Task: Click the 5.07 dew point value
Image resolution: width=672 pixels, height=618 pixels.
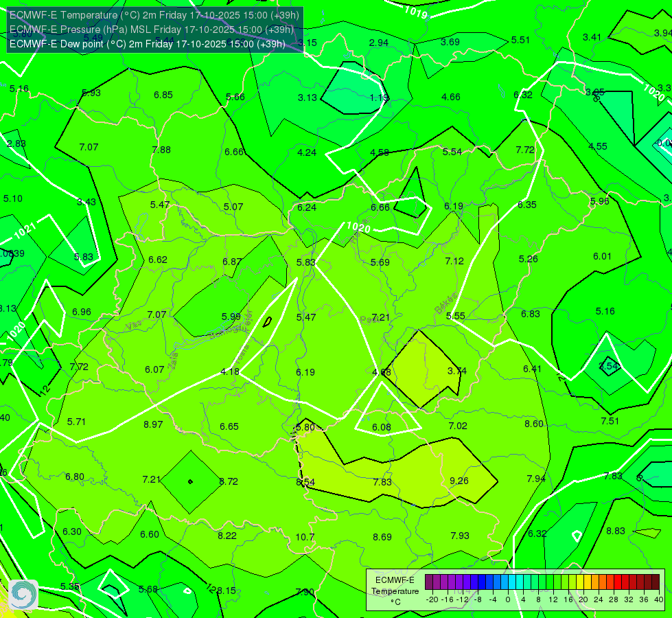Action: pyautogui.click(x=233, y=207)
